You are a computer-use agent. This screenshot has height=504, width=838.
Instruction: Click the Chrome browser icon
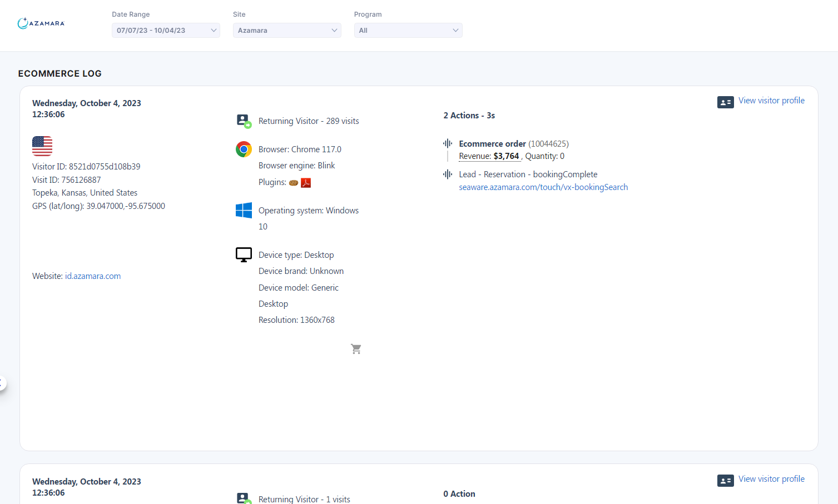coord(244,149)
